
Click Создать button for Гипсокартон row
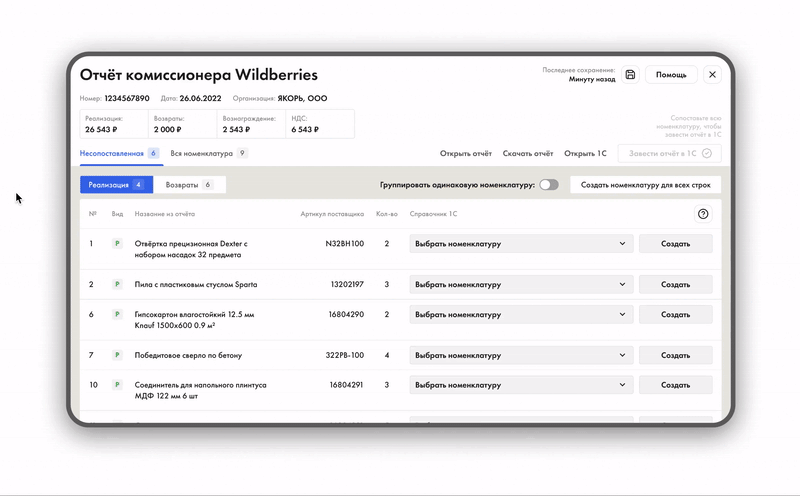point(676,314)
